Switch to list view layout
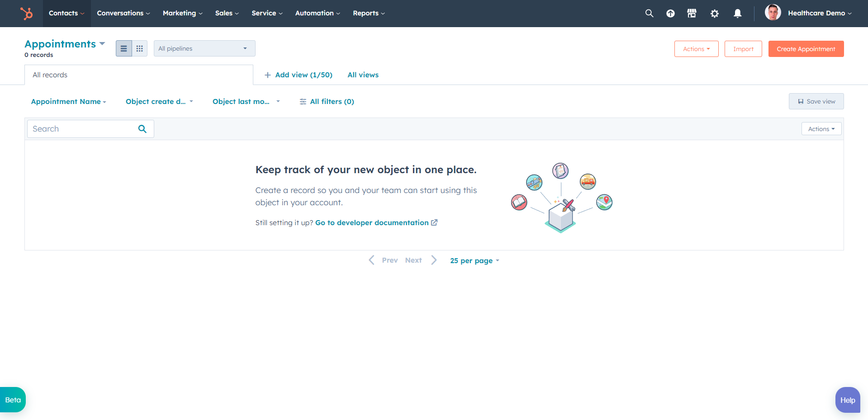Viewport: 868px width, 420px height. click(123, 48)
